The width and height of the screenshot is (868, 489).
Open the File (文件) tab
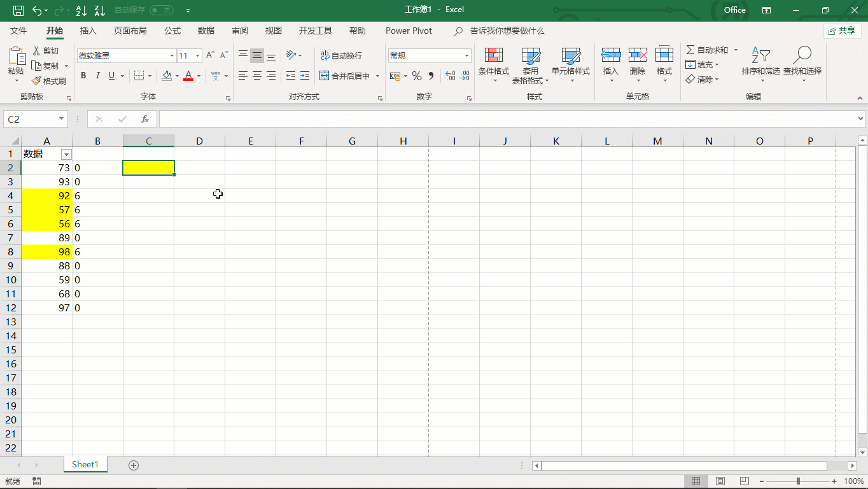tap(18, 31)
